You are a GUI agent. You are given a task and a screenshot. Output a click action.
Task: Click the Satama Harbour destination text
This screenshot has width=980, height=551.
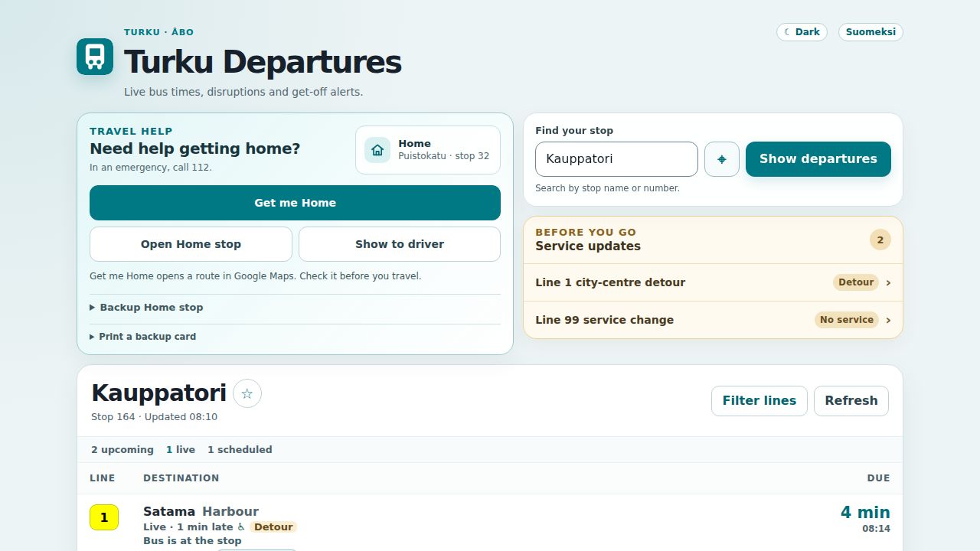201,511
